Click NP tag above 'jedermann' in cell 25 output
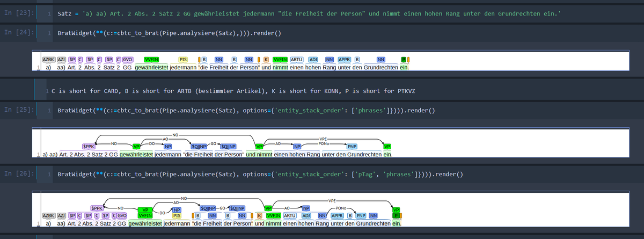The width and height of the screenshot is (644, 239). tap(167, 147)
